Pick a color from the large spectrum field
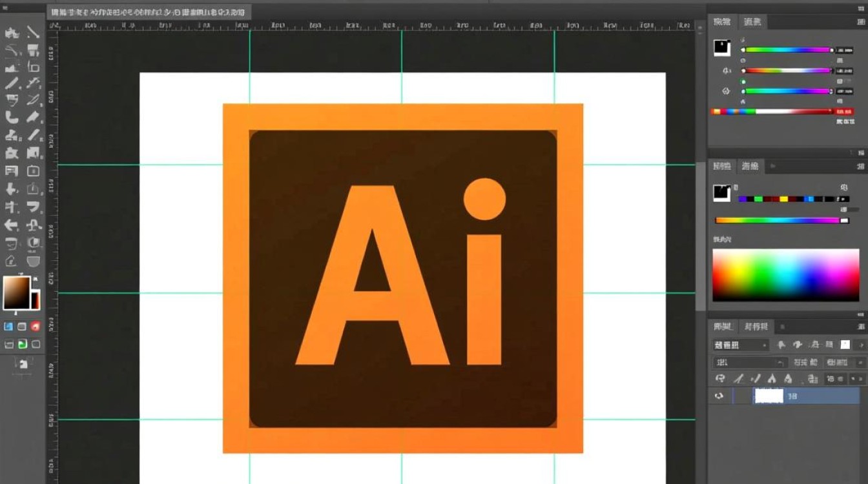This screenshot has width=868, height=484. (785, 275)
